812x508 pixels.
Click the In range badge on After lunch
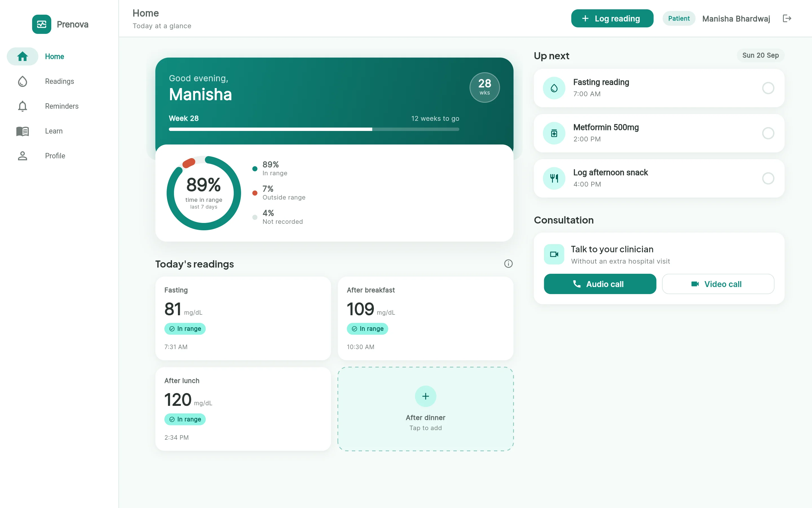tap(185, 419)
